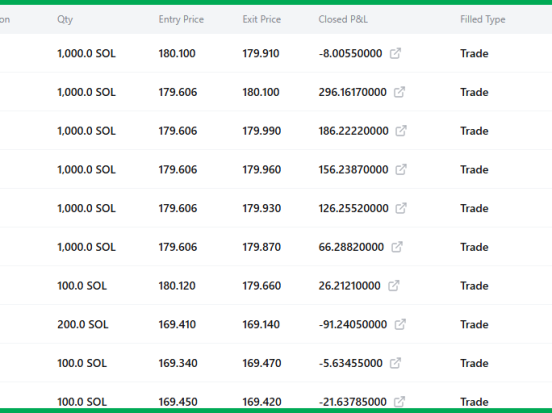Select the 66.28820000 P&L value
This screenshot has height=413, width=552.
point(351,247)
